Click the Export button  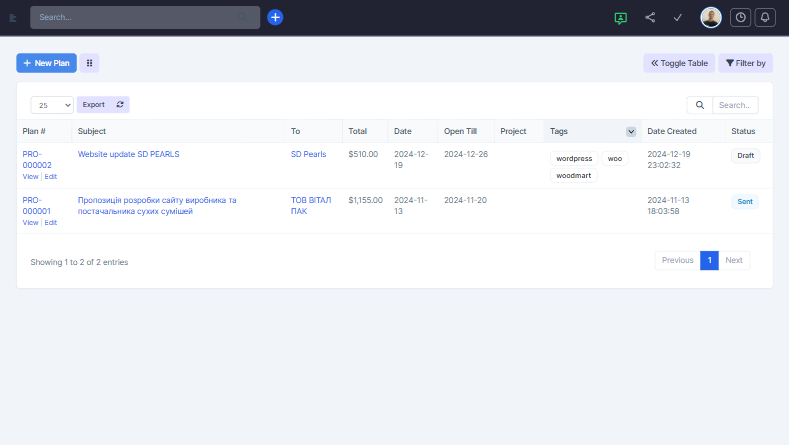coord(93,104)
